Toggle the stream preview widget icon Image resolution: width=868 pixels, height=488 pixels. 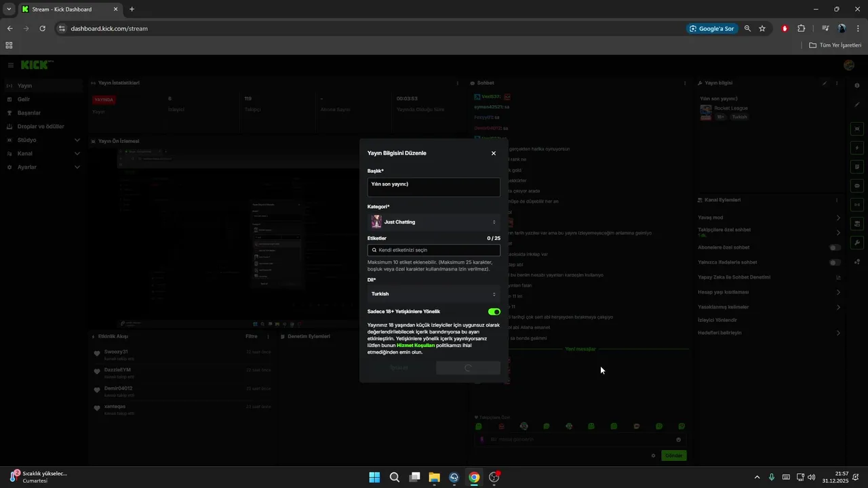pyautogui.click(x=857, y=129)
